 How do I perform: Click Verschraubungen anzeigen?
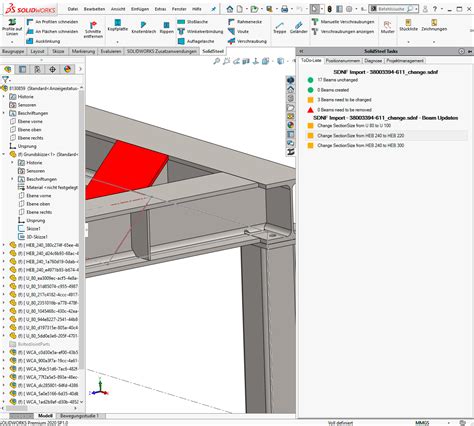[x=343, y=31]
